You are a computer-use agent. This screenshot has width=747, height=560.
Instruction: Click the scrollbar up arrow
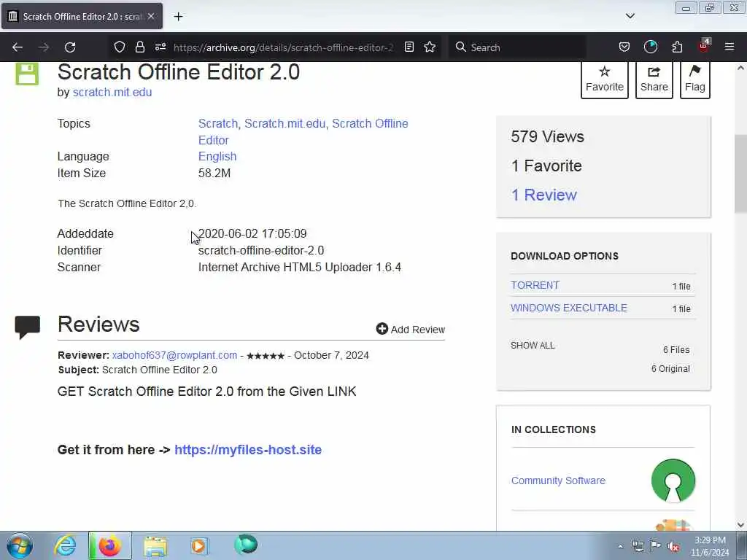740,68
